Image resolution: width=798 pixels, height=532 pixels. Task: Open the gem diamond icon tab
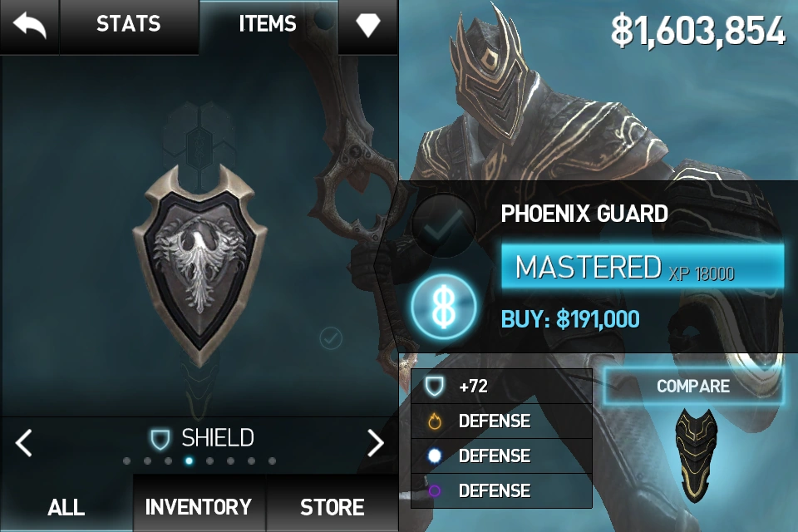point(368,24)
